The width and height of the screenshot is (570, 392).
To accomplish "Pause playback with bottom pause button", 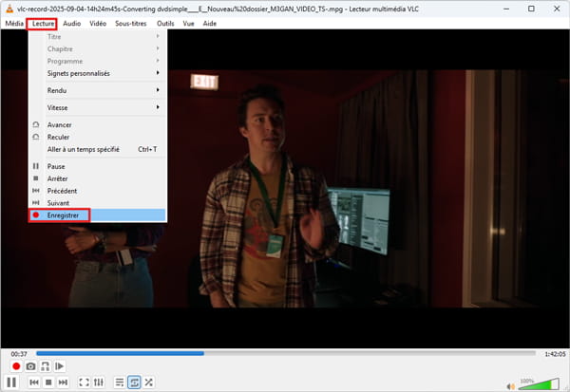I will (11, 383).
